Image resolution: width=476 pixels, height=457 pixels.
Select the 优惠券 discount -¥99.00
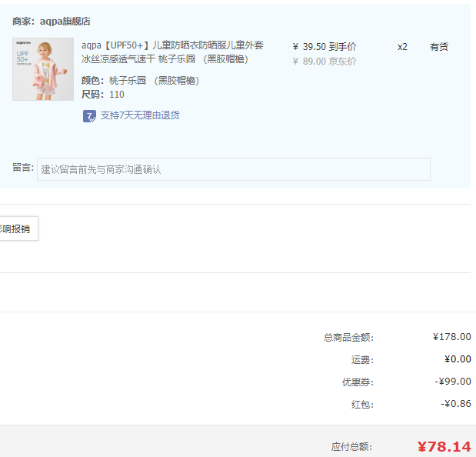pos(453,382)
